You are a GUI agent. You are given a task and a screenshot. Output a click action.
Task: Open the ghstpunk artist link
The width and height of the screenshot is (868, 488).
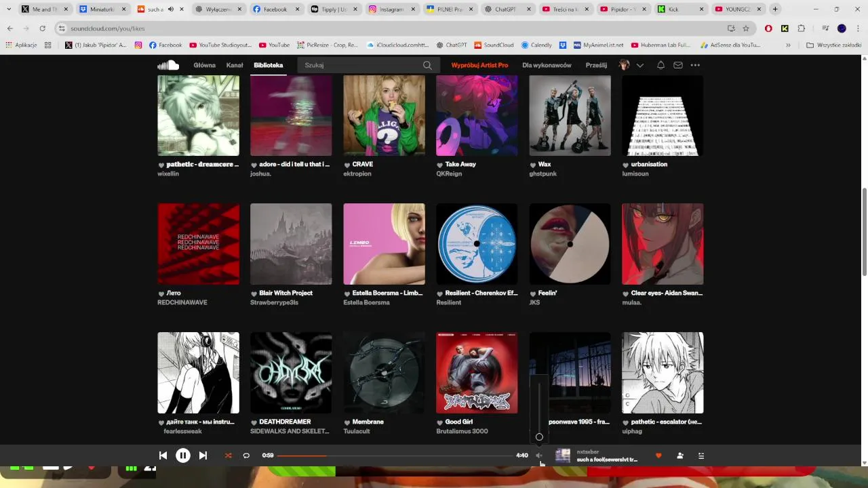[542, 174]
